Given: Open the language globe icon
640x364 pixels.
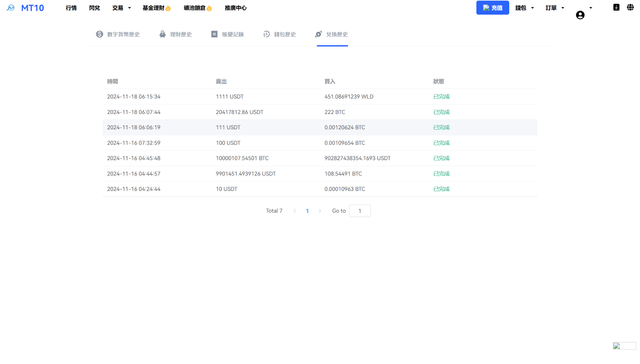Looking at the screenshot, I should 630,8.
